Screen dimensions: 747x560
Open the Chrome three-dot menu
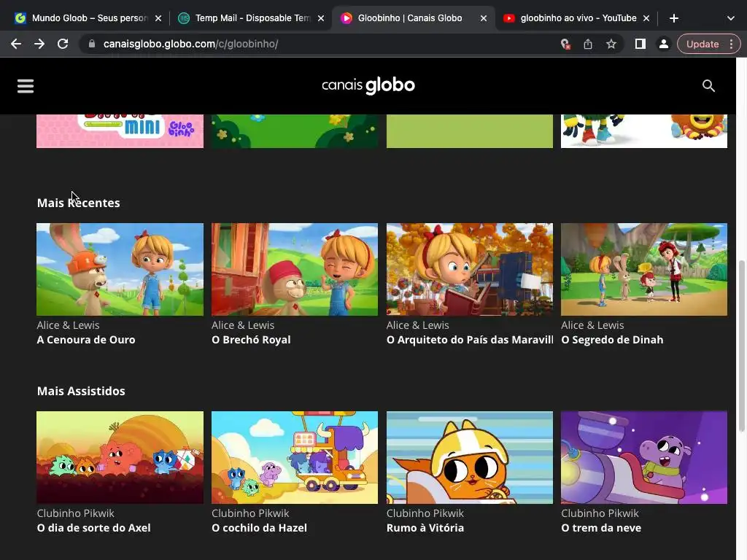[731, 44]
